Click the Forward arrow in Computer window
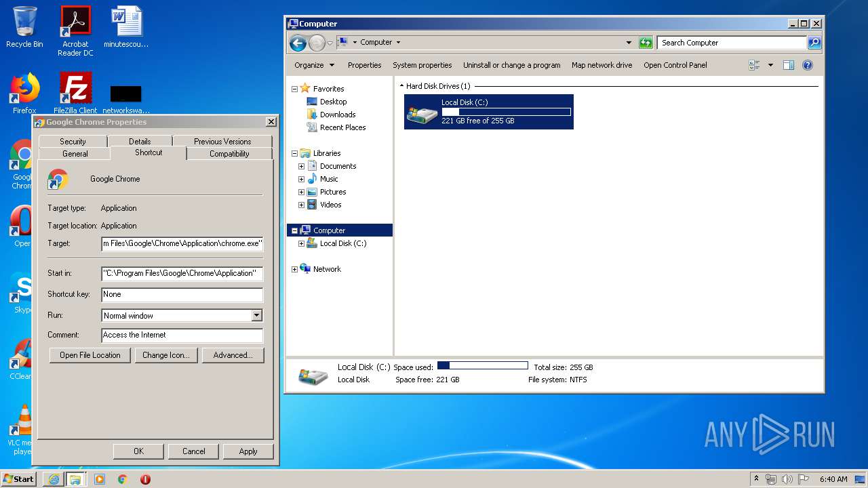Viewport: 868px width, 488px height. click(x=317, y=43)
